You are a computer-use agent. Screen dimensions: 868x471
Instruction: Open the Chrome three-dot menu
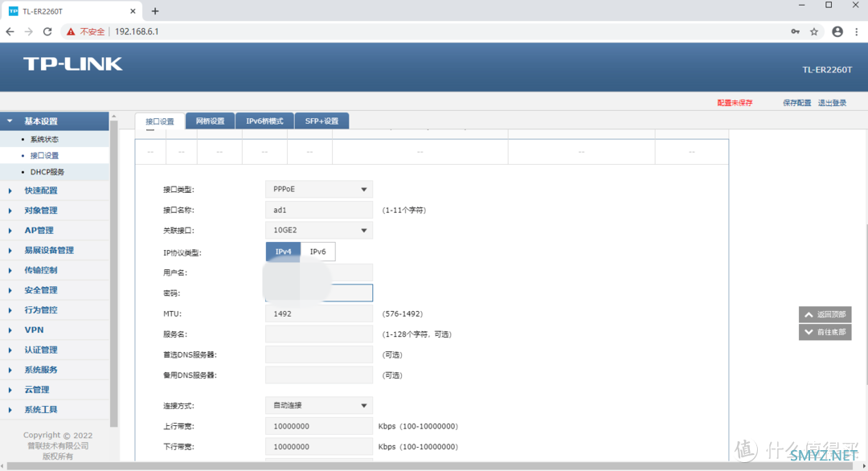(x=857, y=31)
